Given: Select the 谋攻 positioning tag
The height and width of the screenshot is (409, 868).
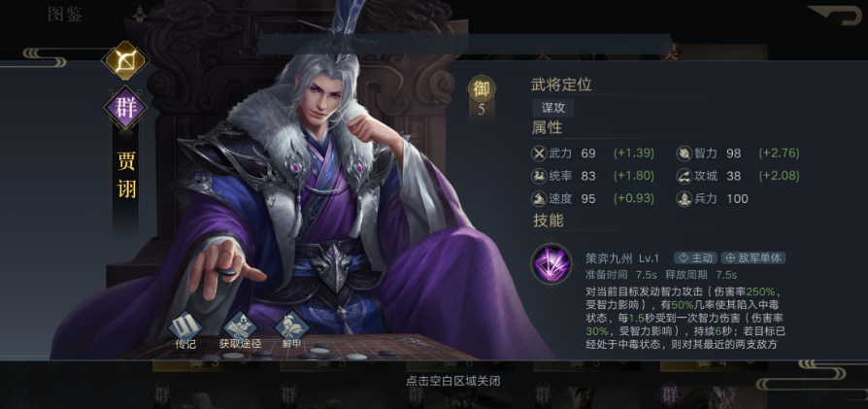Looking at the screenshot, I should pos(553,108).
